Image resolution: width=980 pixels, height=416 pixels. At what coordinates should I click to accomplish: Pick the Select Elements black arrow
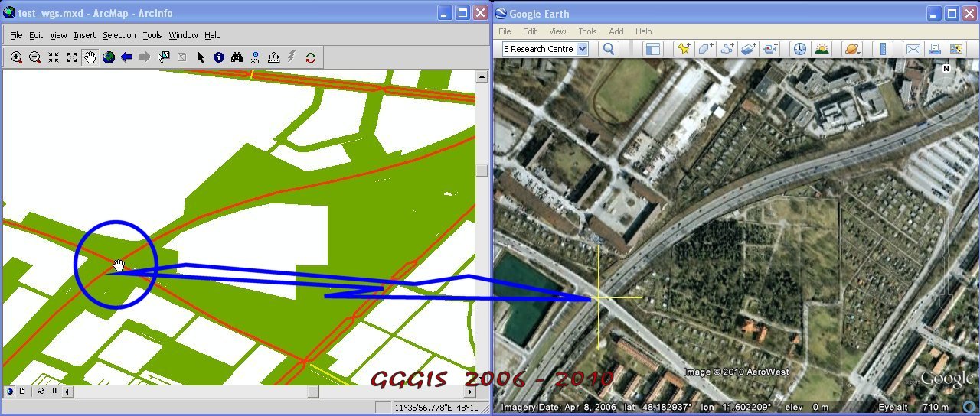[x=201, y=57]
